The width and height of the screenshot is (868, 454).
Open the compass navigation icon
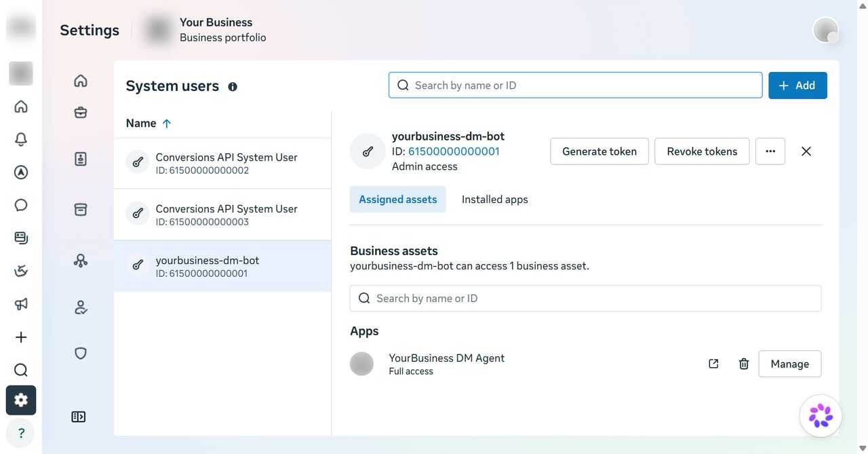coord(21,172)
